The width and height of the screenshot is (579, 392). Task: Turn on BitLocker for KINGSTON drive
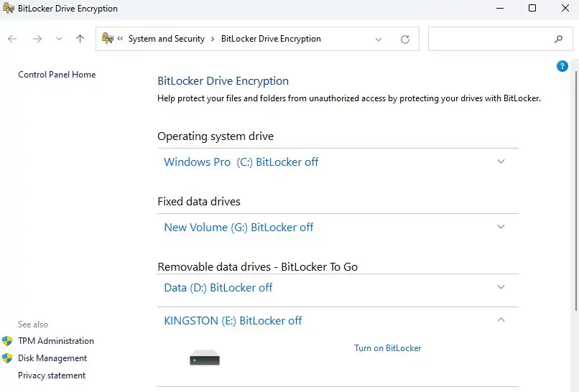(388, 348)
